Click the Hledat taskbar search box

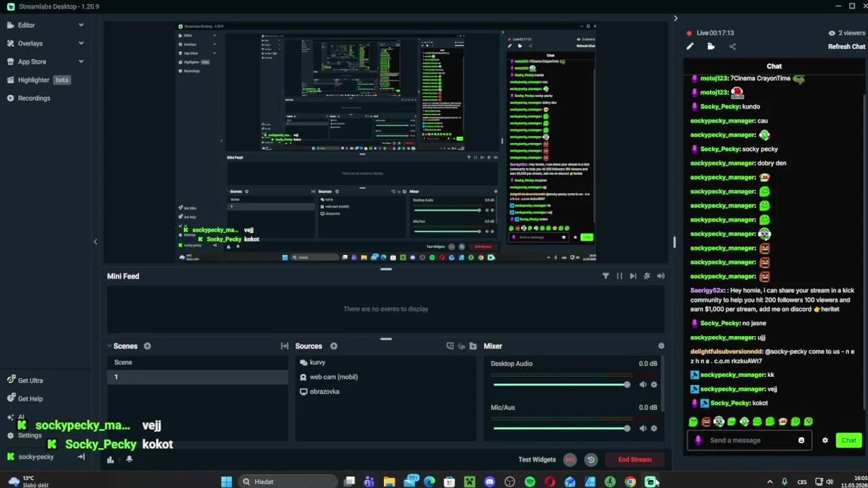coord(289,482)
